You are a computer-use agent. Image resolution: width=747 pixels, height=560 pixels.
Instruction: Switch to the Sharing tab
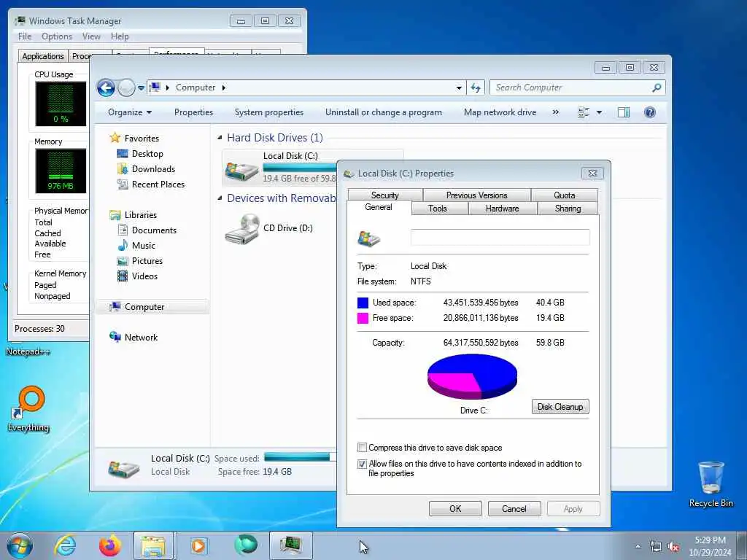[x=568, y=209]
